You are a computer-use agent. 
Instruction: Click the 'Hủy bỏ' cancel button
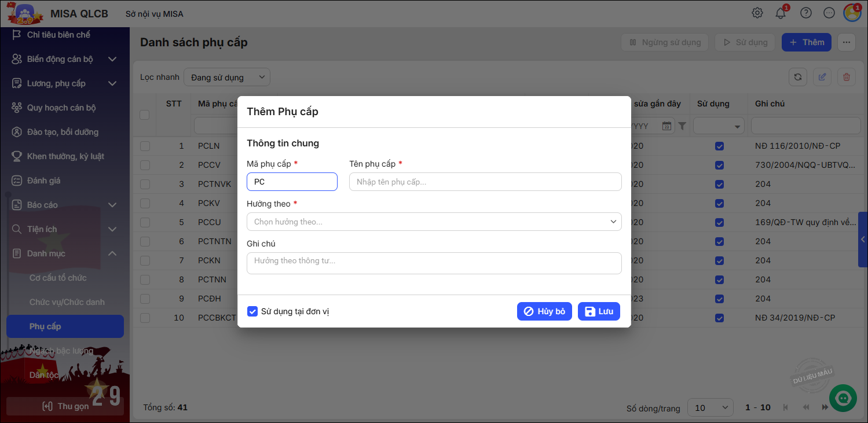(544, 311)
